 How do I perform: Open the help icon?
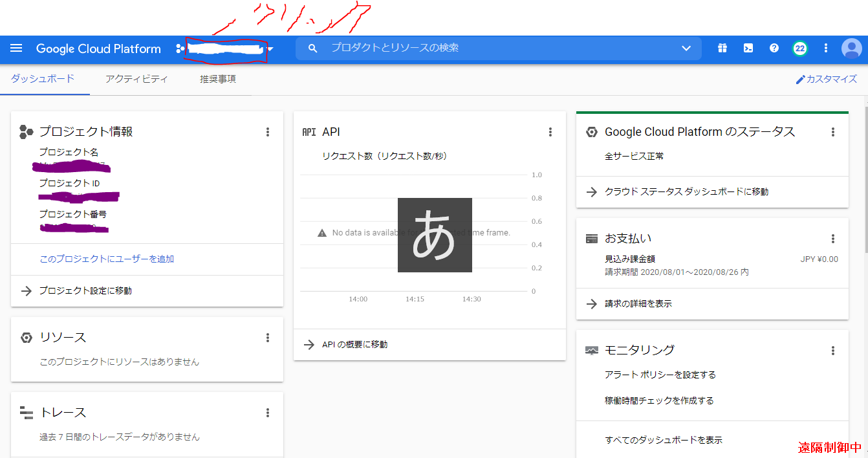point(774,49)
